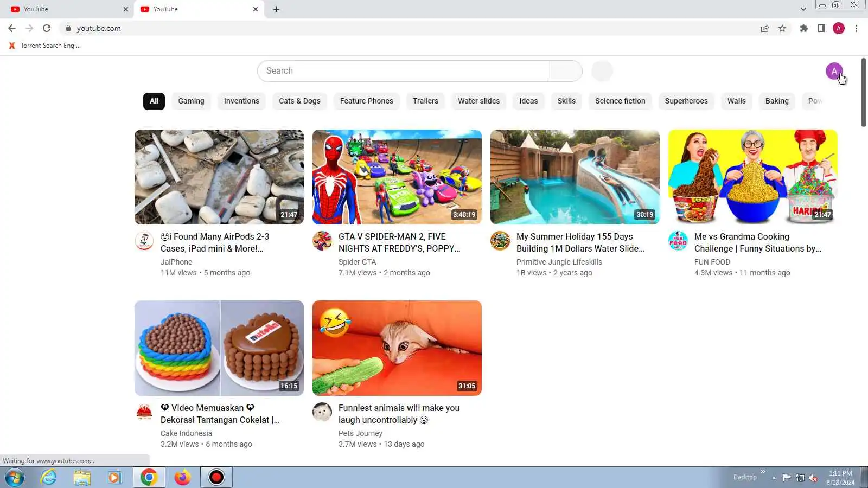The image size is (868, 488).
Task: Choose the Feature Phones chip
Action: (x=367, y=101)
